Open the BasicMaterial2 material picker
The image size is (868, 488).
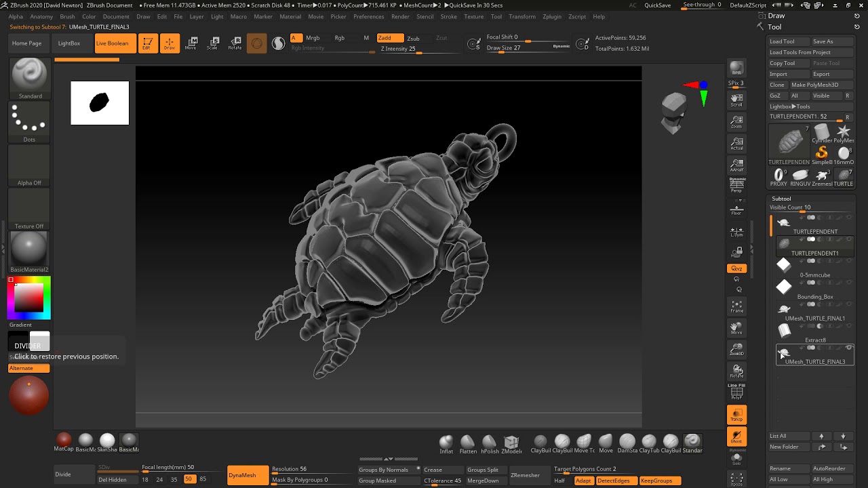(x=29, y=252)
